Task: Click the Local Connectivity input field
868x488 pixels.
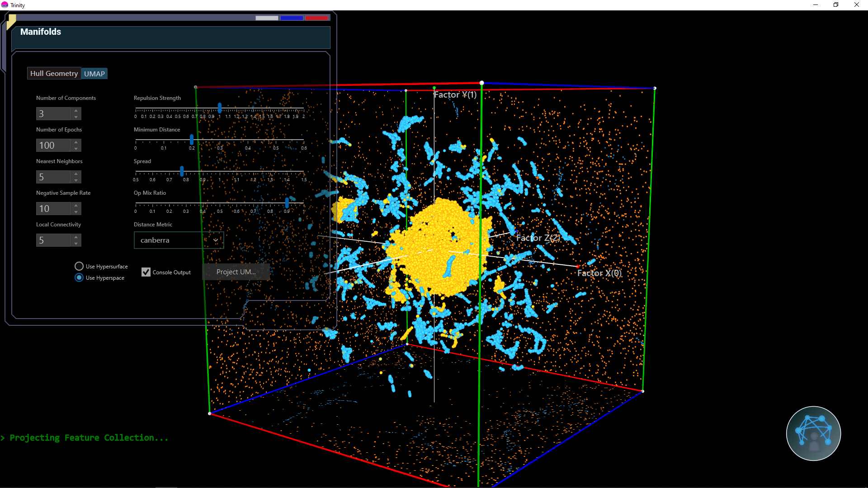Action: (x=53, y=239)
